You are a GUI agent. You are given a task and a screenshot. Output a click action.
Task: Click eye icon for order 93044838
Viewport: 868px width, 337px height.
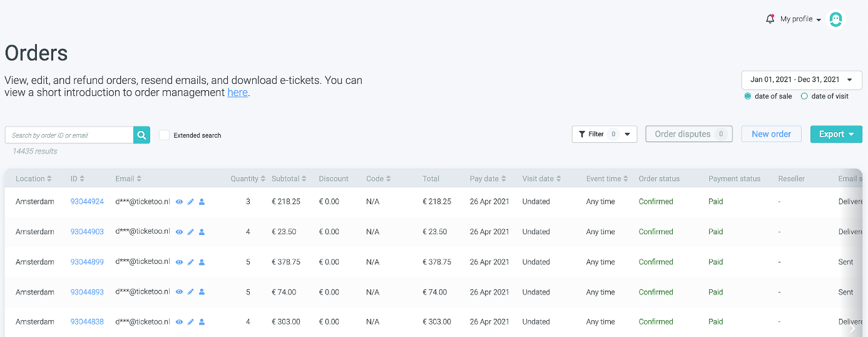pos(179,322)
